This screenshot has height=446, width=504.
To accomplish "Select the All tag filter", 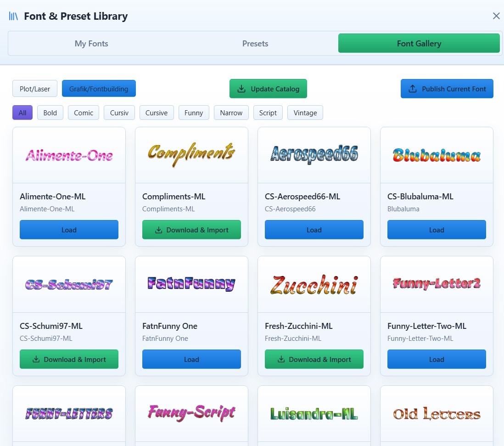I will pyautogui.click(x=22, y=113).
